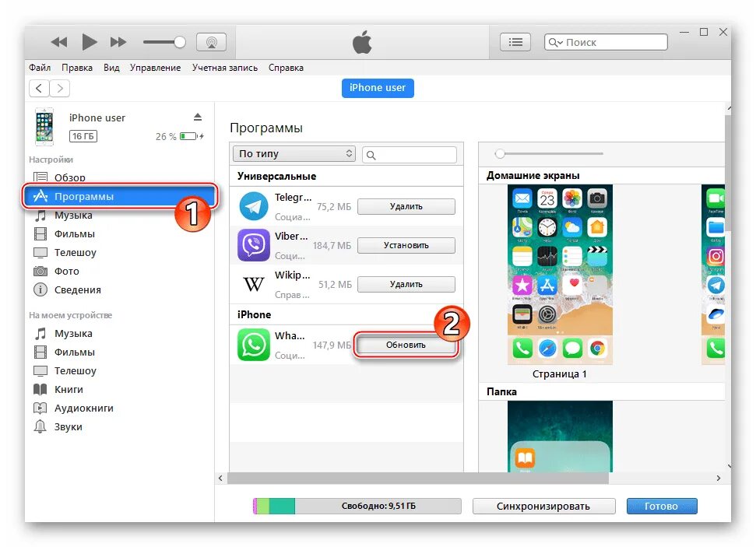This screenshot has width=756, height=547.
Task: Open the Правка menu
Action: 77,68
